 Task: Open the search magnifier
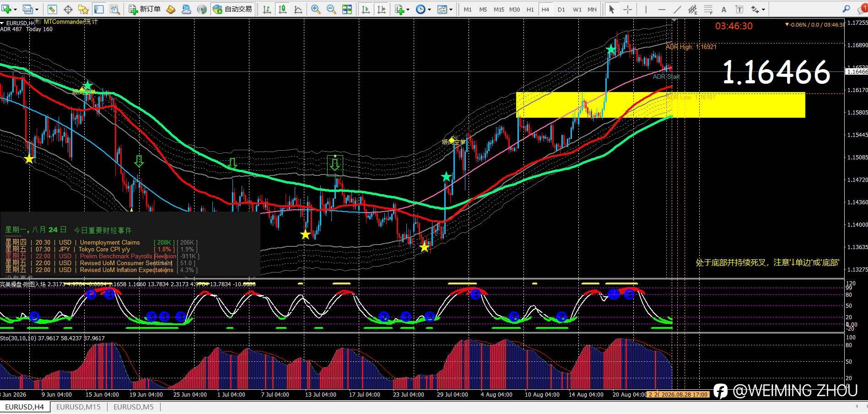point(846,9)
